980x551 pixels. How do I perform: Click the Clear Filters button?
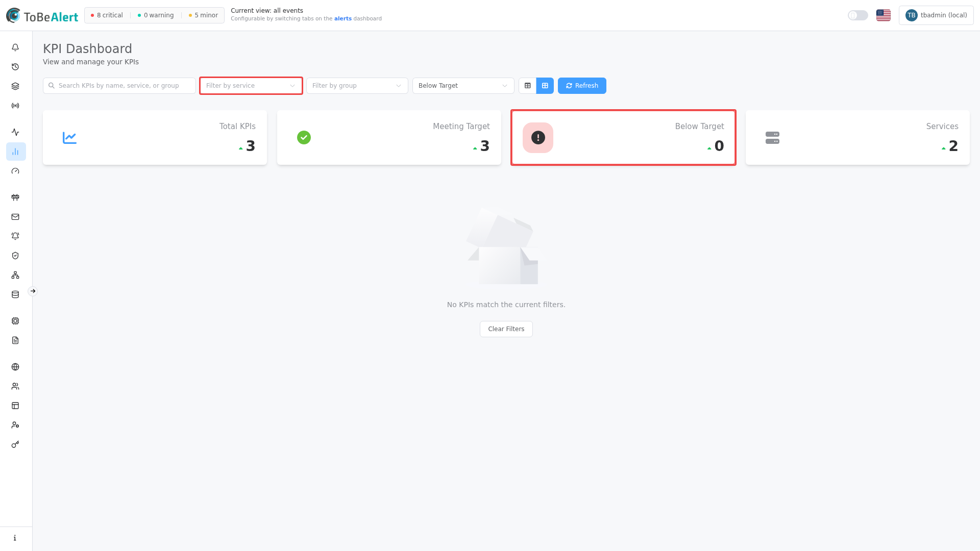click(506, 329)
